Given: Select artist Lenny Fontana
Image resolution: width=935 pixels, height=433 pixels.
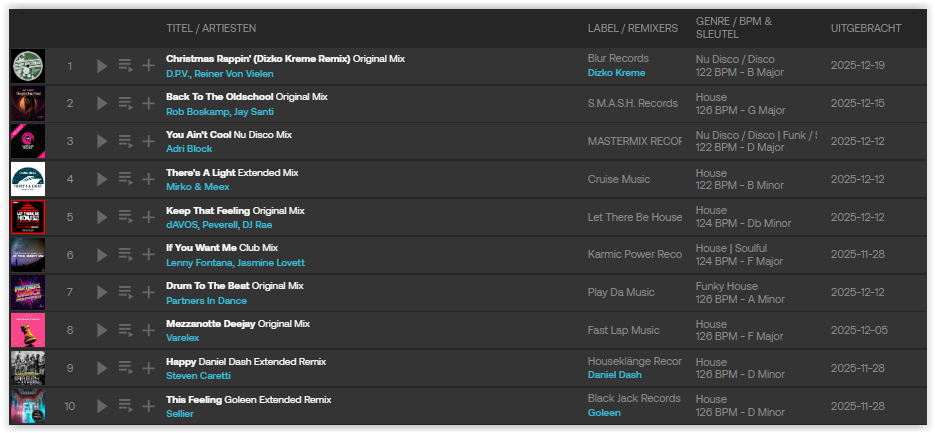Looking at the screenshot, I should point(198,262).
